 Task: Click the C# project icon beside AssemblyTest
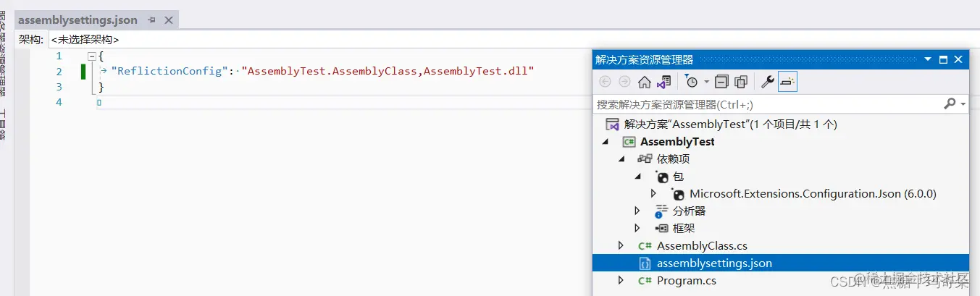(629, 142)
